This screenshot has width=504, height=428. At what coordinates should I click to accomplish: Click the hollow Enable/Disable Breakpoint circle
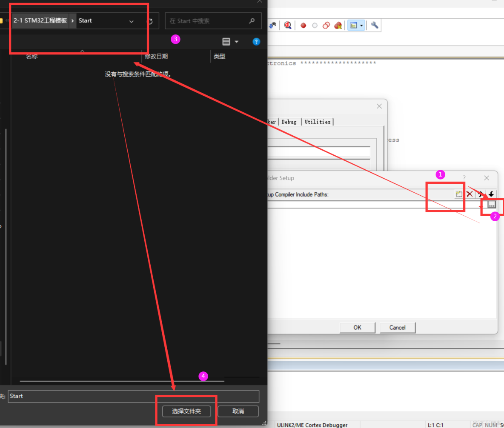(315, 26)
